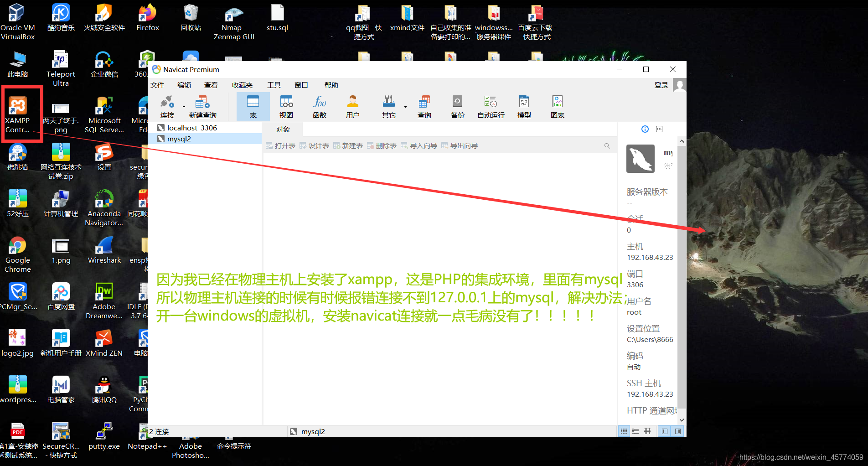Viewport: 868px width, 466px height.
Task: Open the 视图 views toolbar button
Action: pyautogui.click(x=286, y=107)
